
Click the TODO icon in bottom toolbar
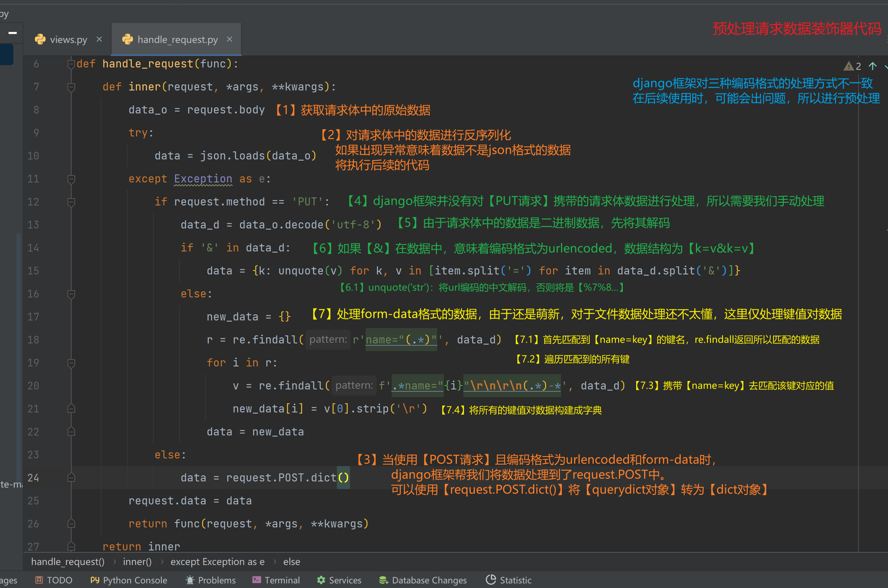tap(39, 580)
